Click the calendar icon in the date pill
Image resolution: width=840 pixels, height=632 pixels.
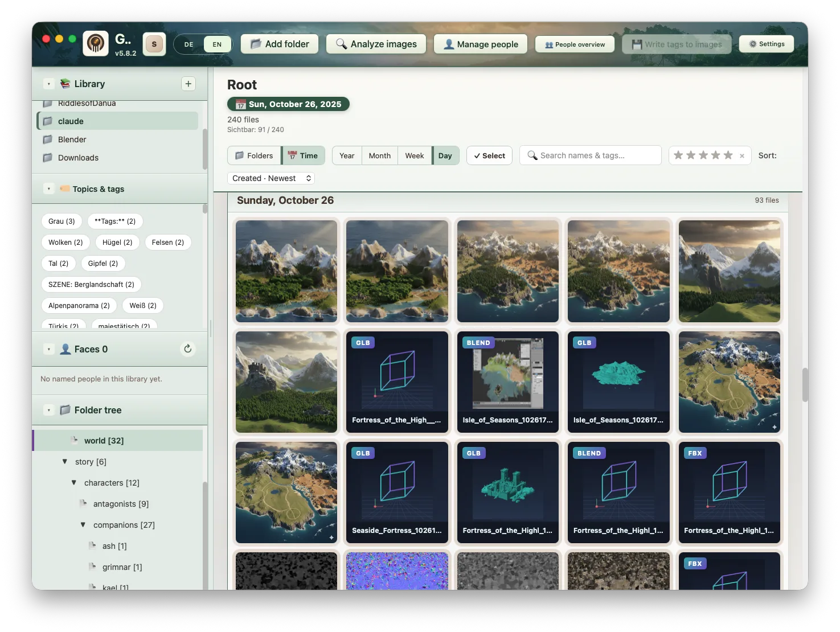[241, 104]
